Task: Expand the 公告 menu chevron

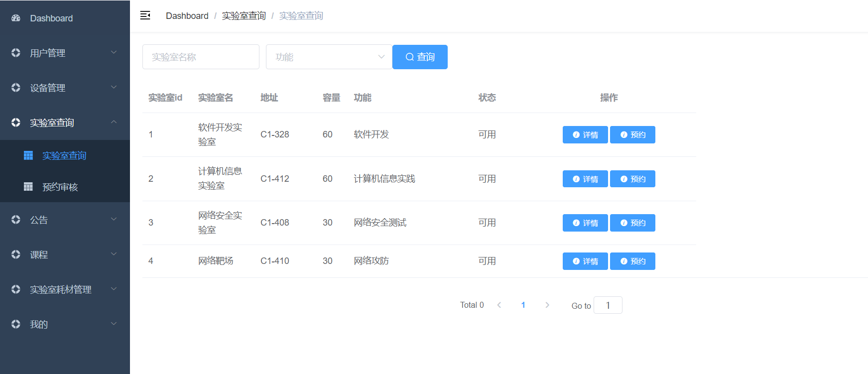Action: coord(114,219)
